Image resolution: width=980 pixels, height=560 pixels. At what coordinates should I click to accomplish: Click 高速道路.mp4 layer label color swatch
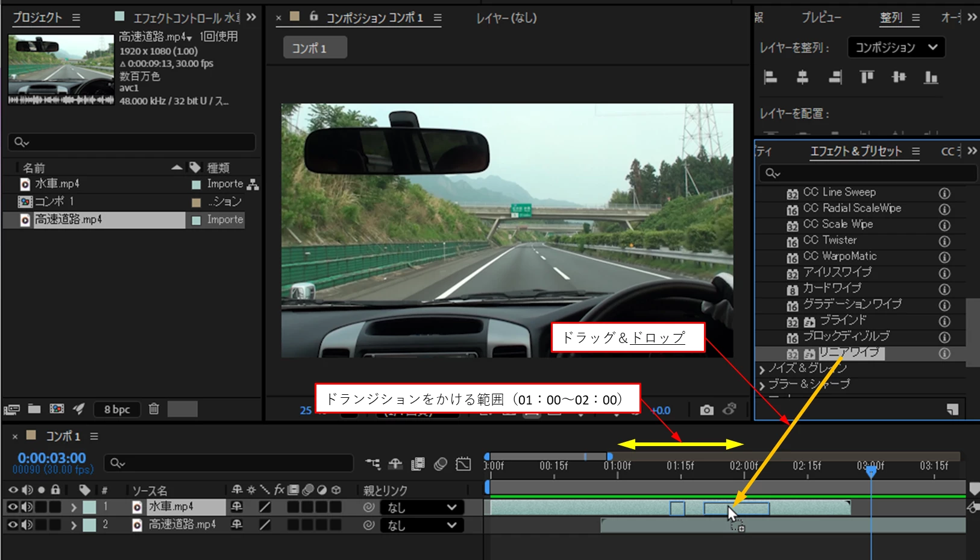(89, 525)
